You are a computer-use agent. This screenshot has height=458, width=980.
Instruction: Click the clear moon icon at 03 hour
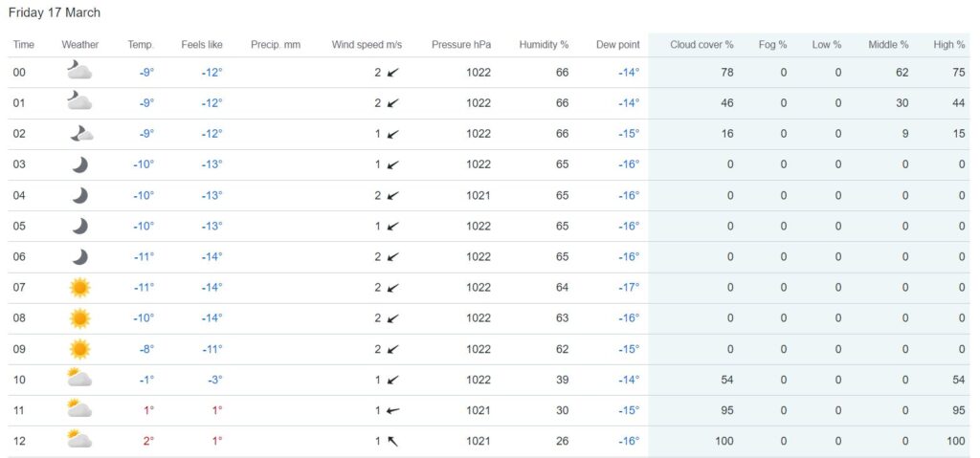pos(80,164)
